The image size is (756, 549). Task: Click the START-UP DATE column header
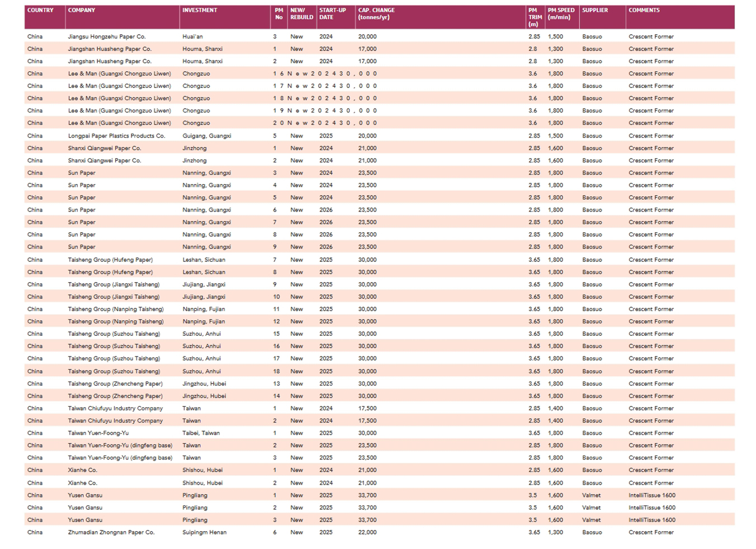coord(333,14)
